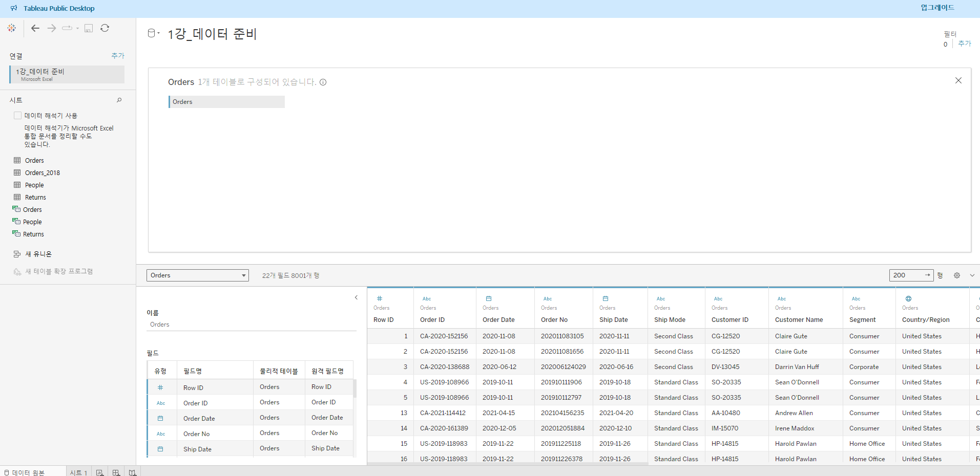Click the number type icon in Row ID field row

coord(160,388)
